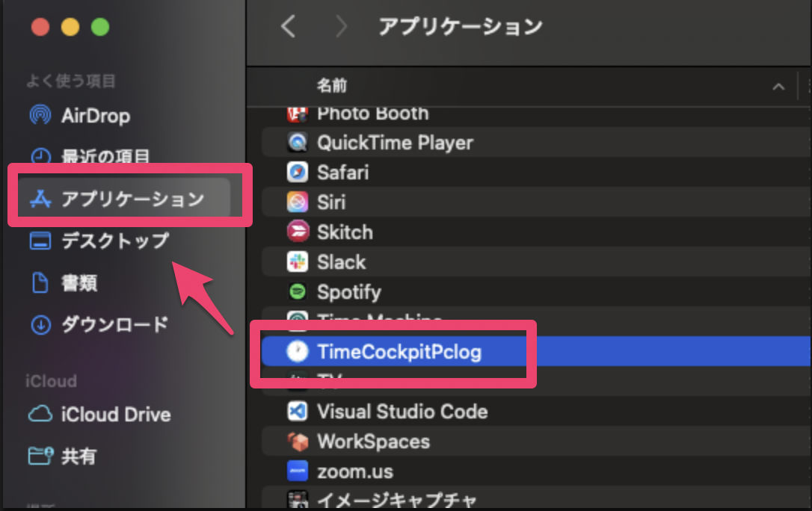Image resolution: width=812 pixels, height=511 pixels.
Task: Click the WorkSpaces cube icon
Action: click(x=298, y=442)
